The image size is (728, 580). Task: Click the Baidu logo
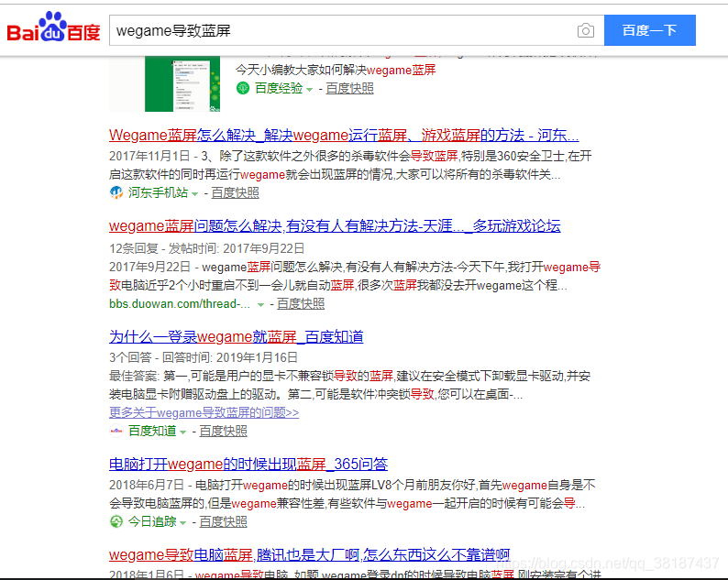(53, 27)
